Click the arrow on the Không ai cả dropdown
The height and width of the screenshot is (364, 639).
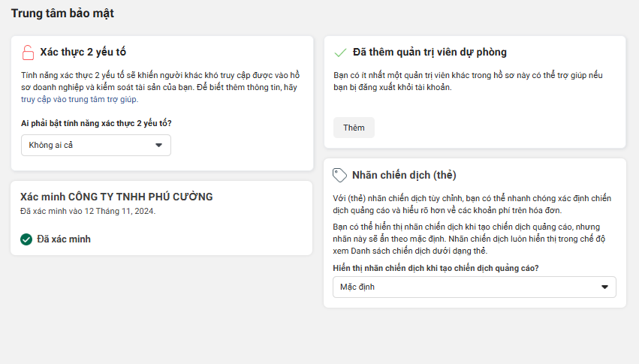pyautogui.click(x=158, y=145)
